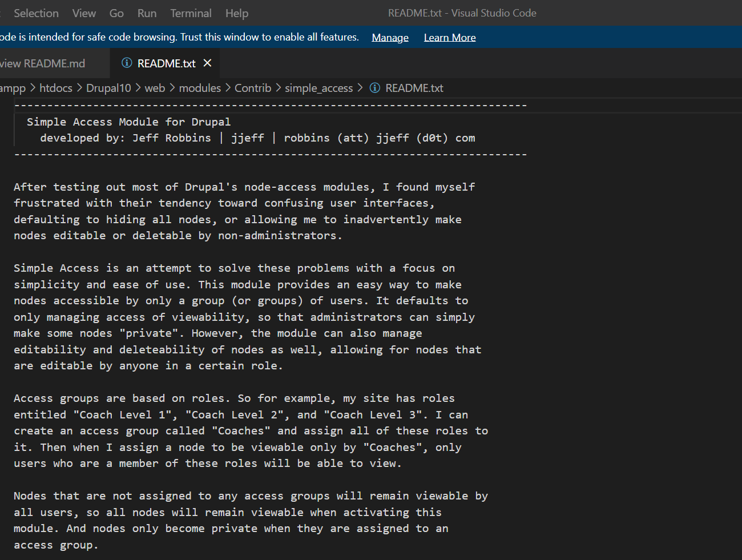This screenshot has width=742, height=560.
Task: Click the info icon in the breadcrumb bar
Action: click(375, 88)
